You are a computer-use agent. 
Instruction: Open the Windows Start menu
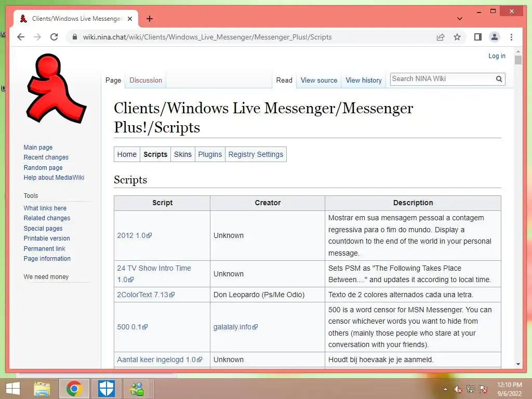tap(13, 389)
